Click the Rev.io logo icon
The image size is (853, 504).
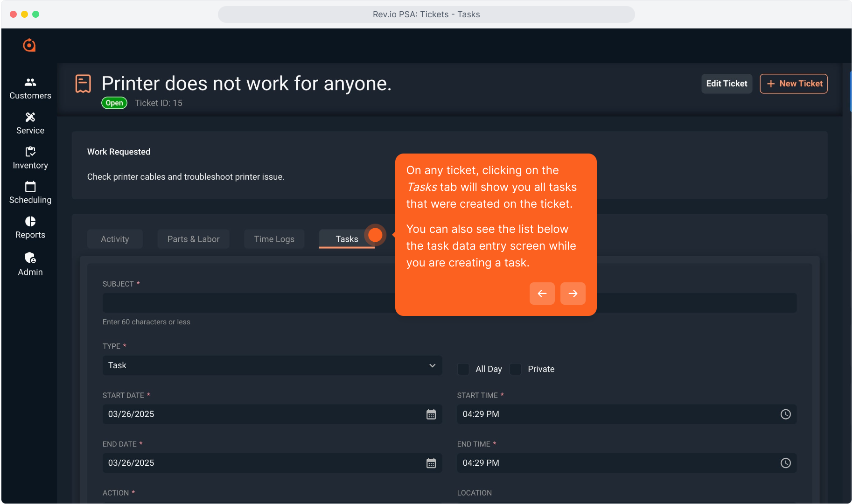pyautogui.click(x=29, y=45)
